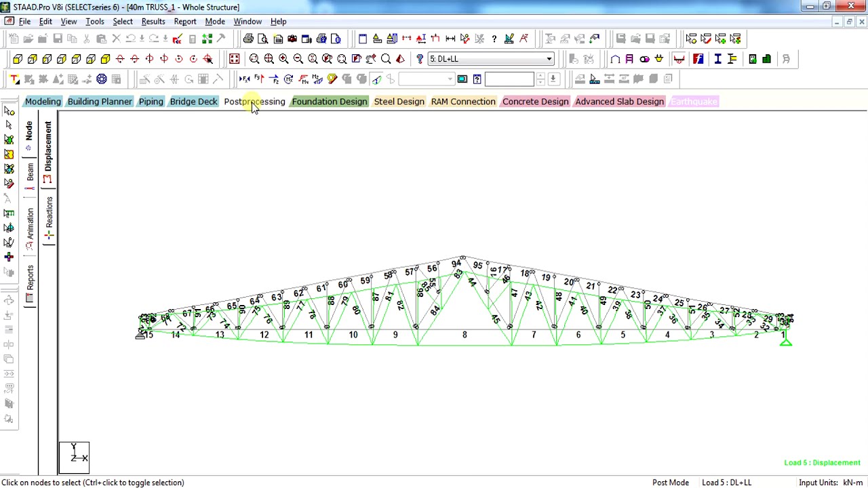The height and width of the screenshot is (488, 868).
Task: Click the arch portal frame icon
Action: pyautogui.click(x=615, y=59)
